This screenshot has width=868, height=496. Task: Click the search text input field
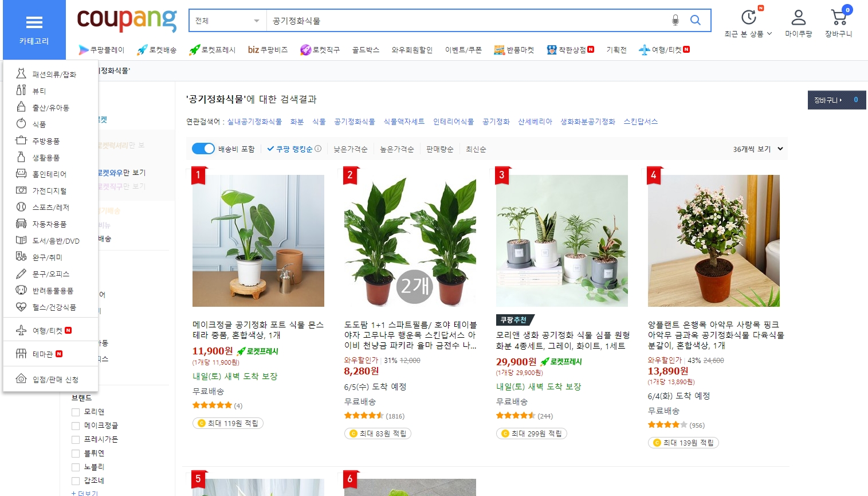[467, 21]
